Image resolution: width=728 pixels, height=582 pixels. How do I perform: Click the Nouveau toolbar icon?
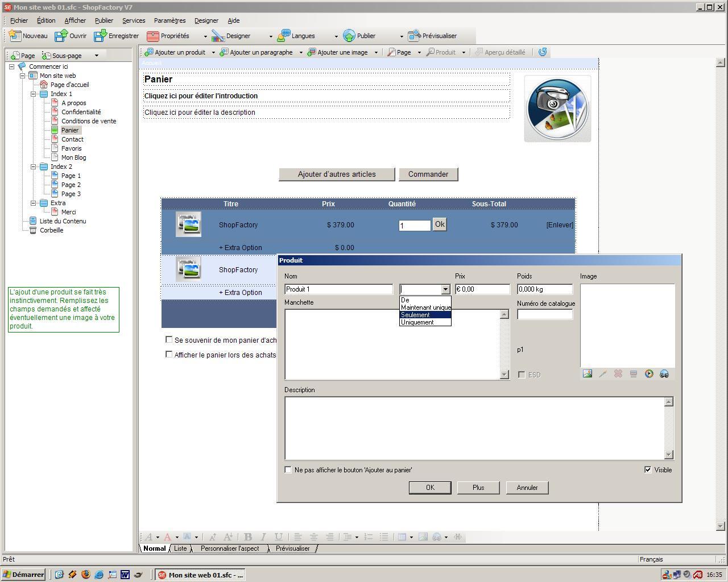click(15, 36)
